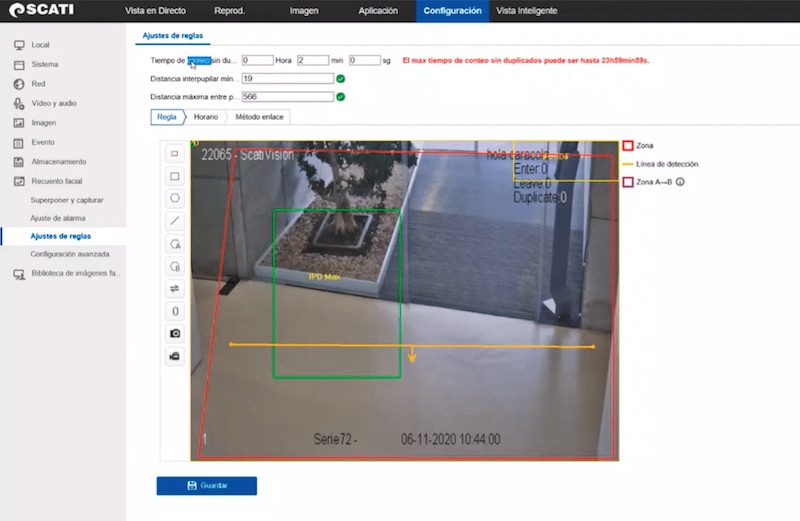Click the red Zona legend swatch

(x=628, y=145)
